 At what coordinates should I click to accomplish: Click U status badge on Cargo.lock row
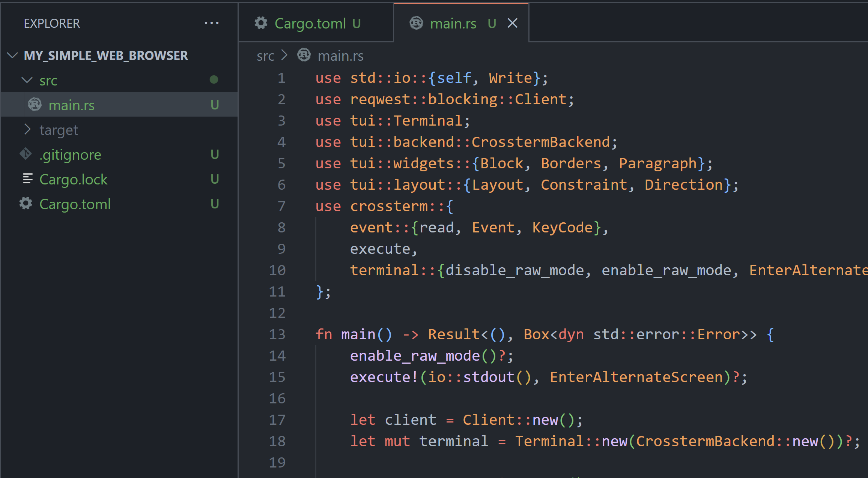pos(215,179)
